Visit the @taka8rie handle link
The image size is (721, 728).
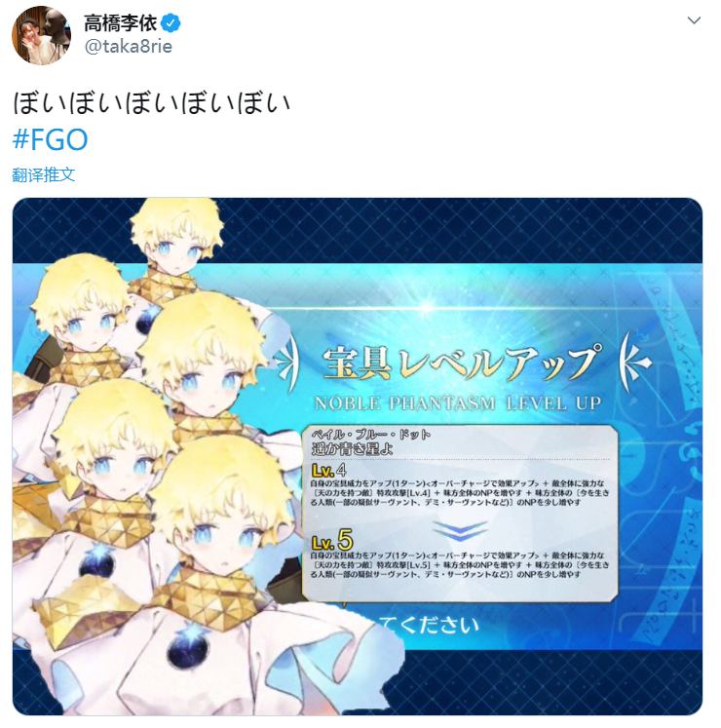click(x=129, y=47)
